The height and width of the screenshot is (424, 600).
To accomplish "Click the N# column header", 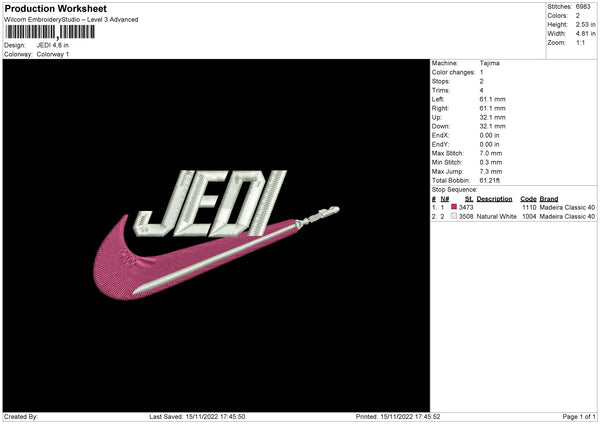I will coord(445,199).
